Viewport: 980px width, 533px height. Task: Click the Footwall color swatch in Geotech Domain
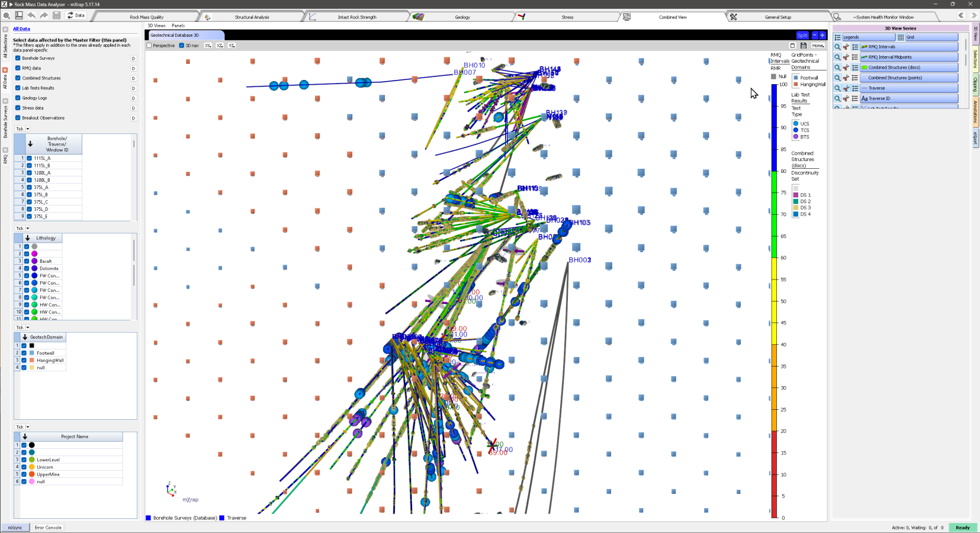(32, 353)
